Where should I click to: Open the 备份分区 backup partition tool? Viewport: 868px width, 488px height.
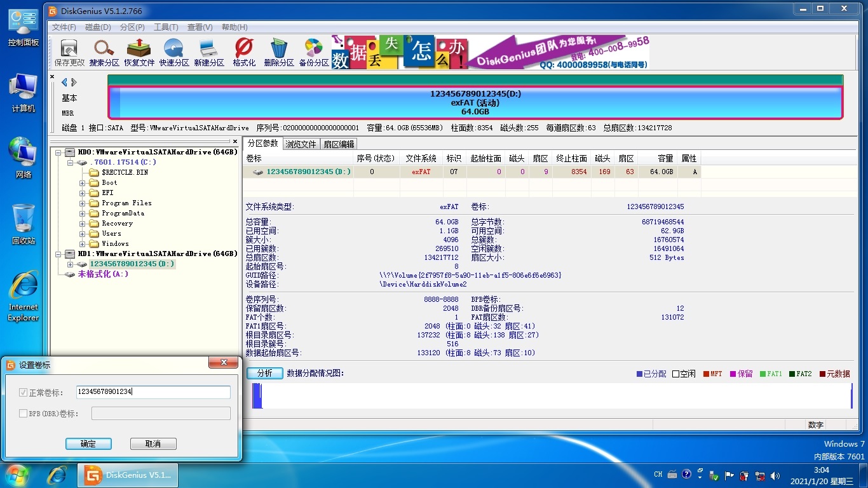314,52
